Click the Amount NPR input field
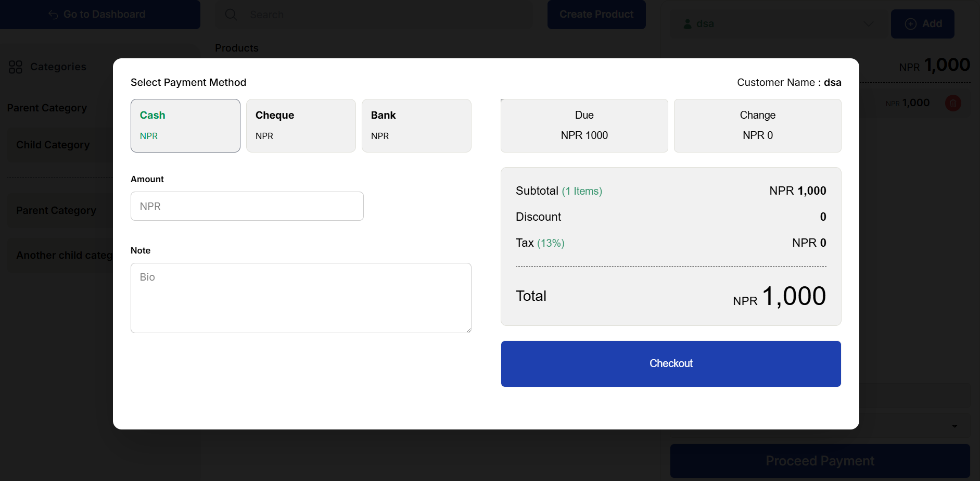 click(x=247, y=206)
